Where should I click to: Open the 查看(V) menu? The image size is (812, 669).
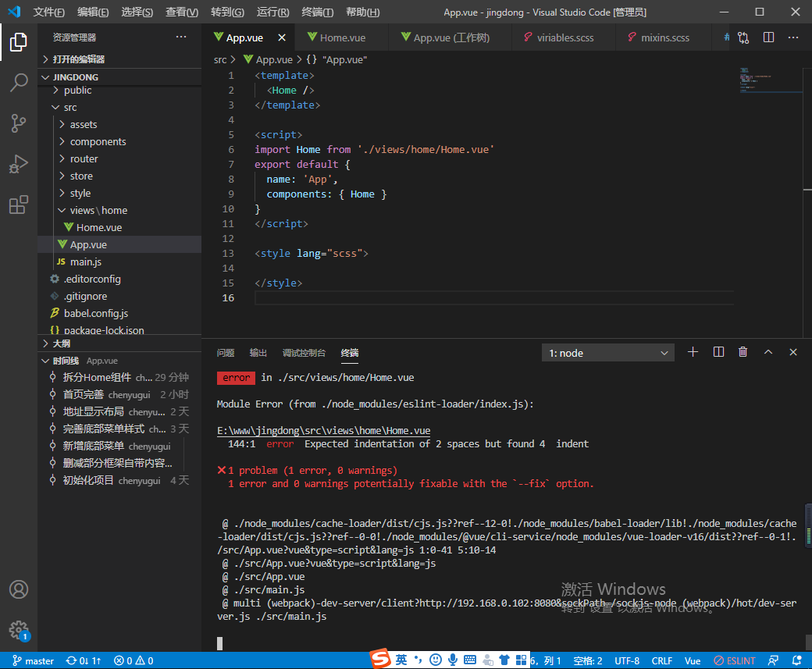point(182,12)
